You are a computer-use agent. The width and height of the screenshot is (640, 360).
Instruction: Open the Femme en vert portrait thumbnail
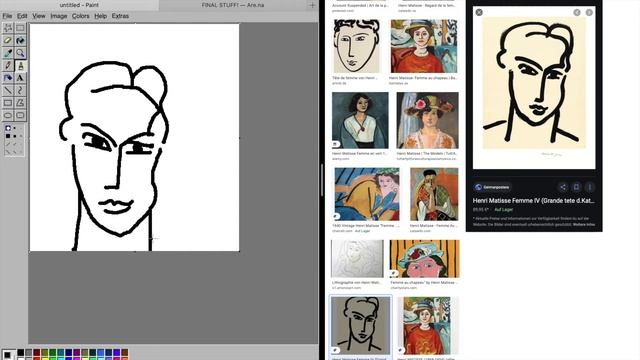point(360,120)
